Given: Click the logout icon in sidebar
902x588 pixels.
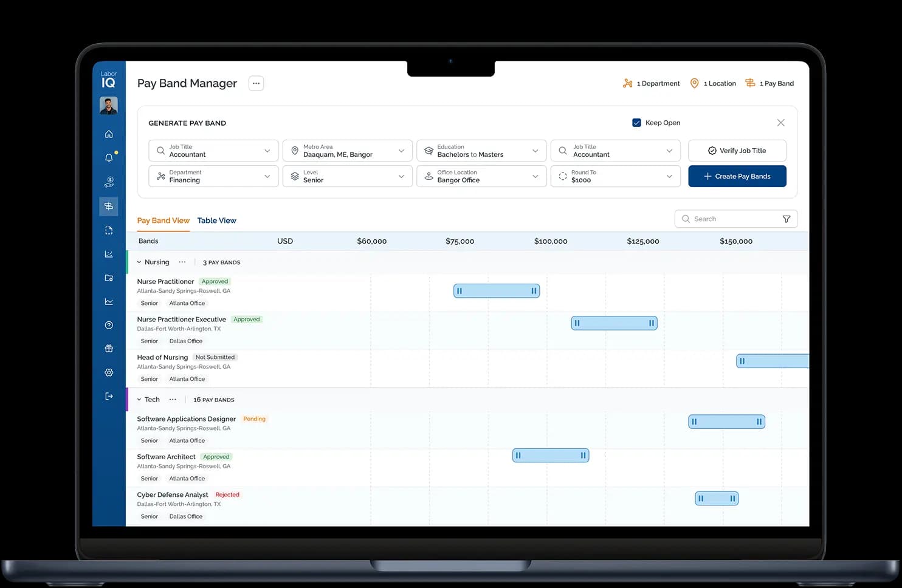Looking at the screenshot, I should [109, 396].
